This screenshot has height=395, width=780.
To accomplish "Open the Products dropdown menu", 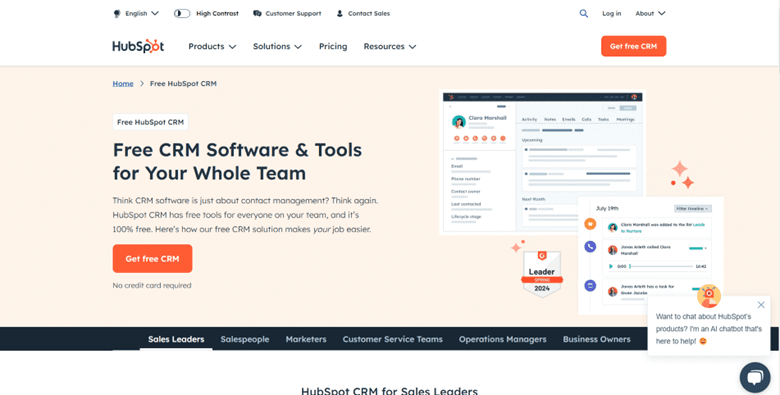I will (x=212, y=46).
